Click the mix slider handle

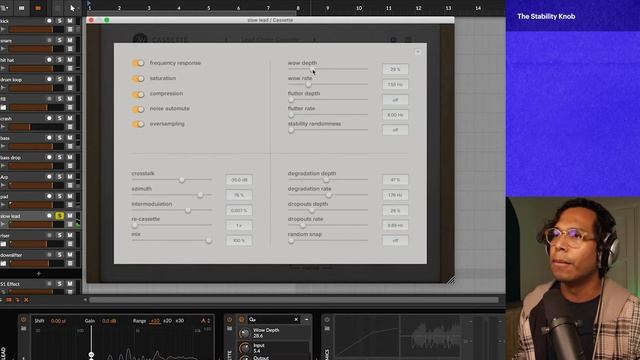209,240
